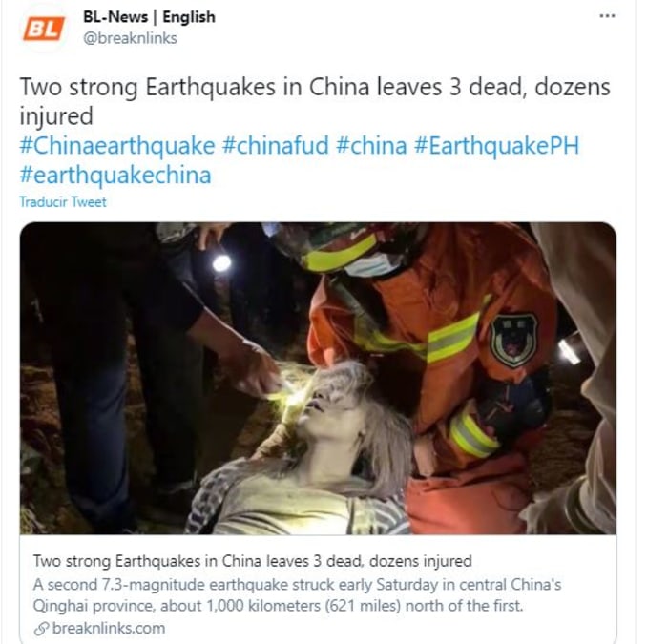Open the @breaknlinks handle
The width and height of the screenshot is (668, 644).
[130, 38]
